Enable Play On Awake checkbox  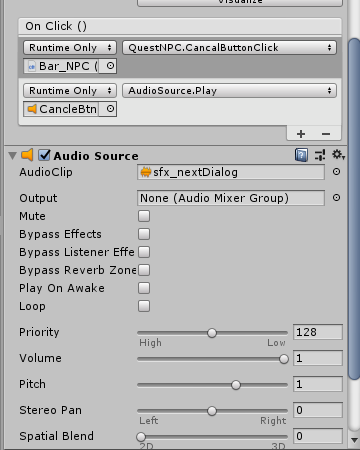click(x=144, y=288)
